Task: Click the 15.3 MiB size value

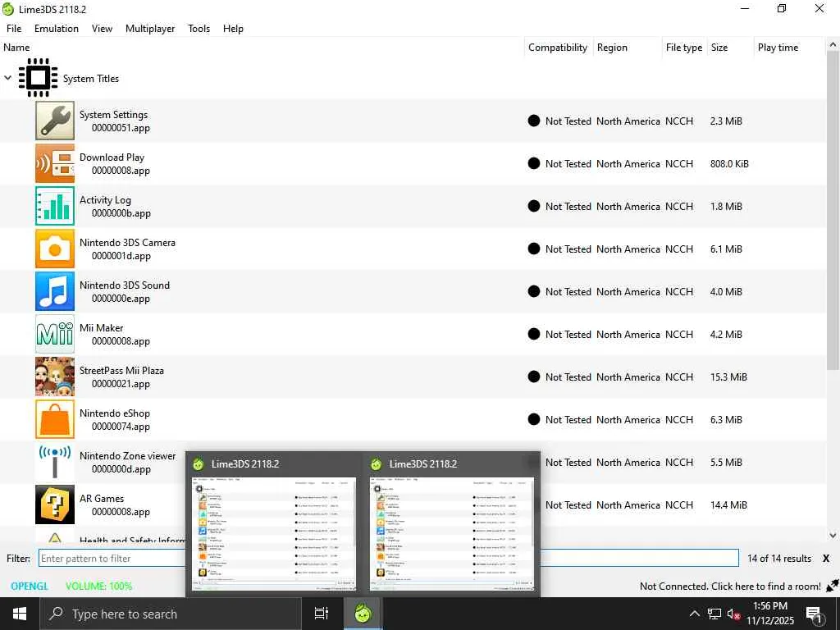Action: pyautogui.click(x=728, y=377)
